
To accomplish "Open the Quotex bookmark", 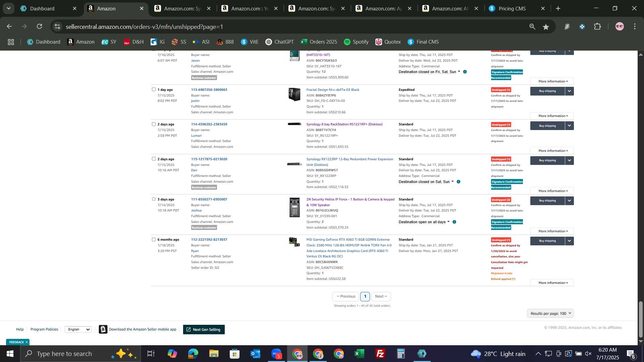I will click(x=388, y=42).
